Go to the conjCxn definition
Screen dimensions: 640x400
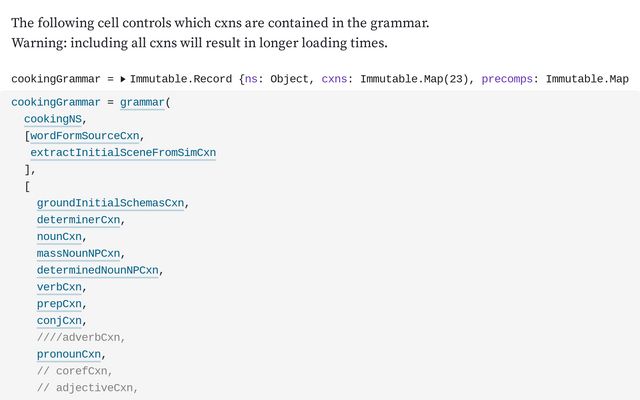[60, 321]
